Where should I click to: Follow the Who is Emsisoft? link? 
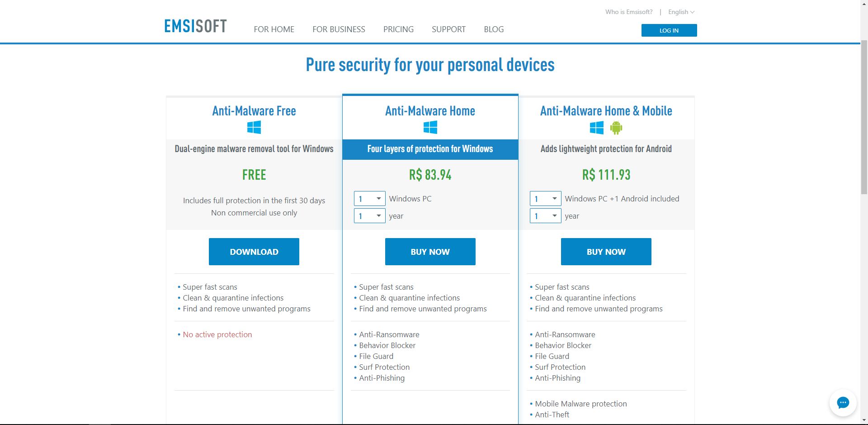pos(629,12)
